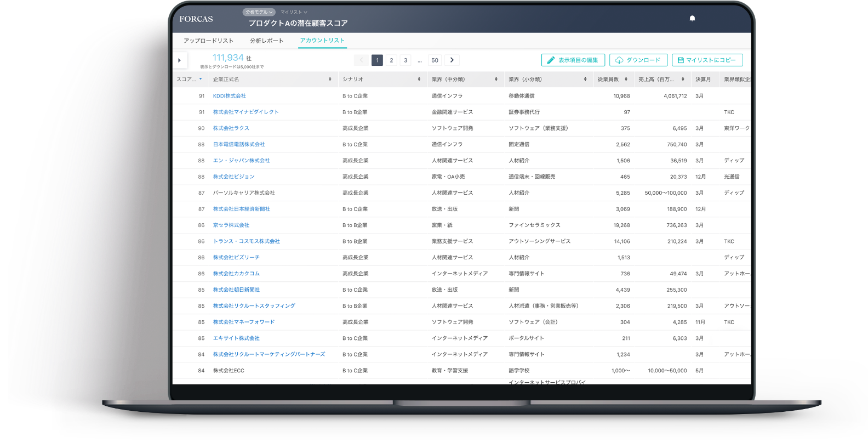The width and height of the screenshot is (868, 442).
Task: Click 表示項目の編集 button
Action: click(x=573, y=60)
